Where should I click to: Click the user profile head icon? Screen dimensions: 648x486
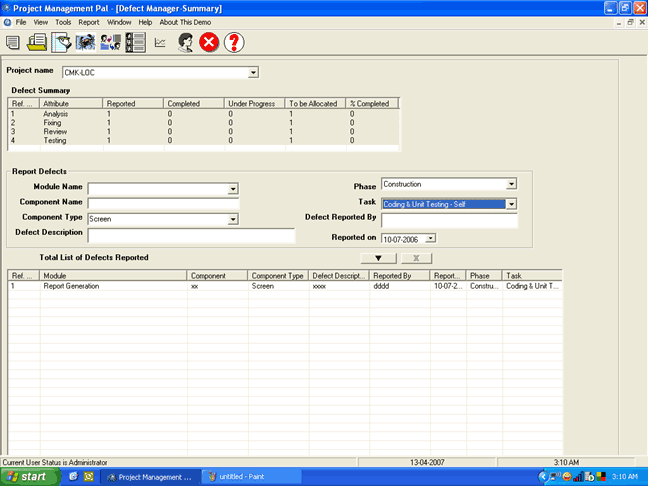185,42
